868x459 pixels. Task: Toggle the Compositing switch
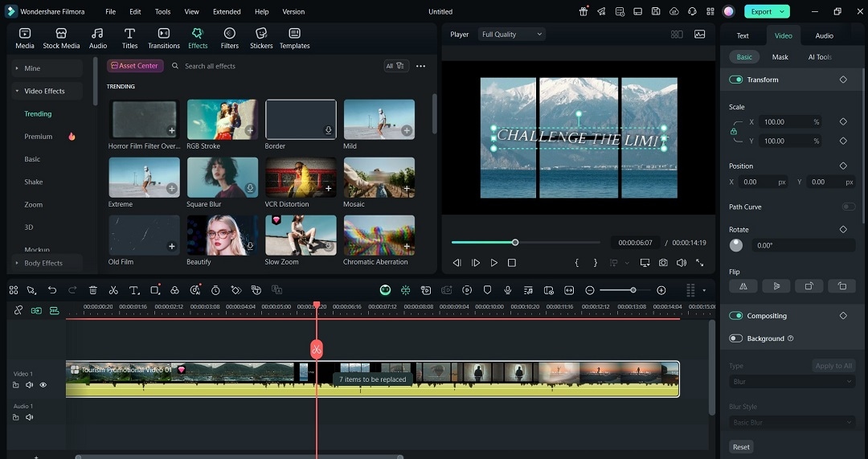(735, 316)
